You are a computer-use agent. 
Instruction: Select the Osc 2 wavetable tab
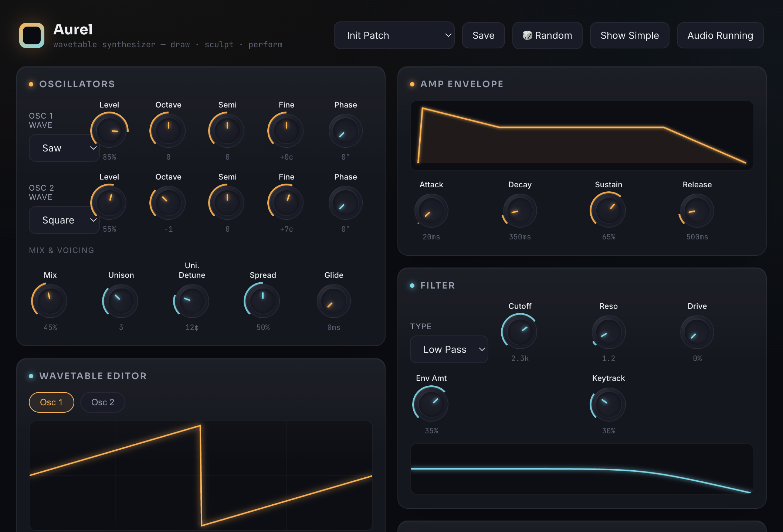(x=103, y=402)
